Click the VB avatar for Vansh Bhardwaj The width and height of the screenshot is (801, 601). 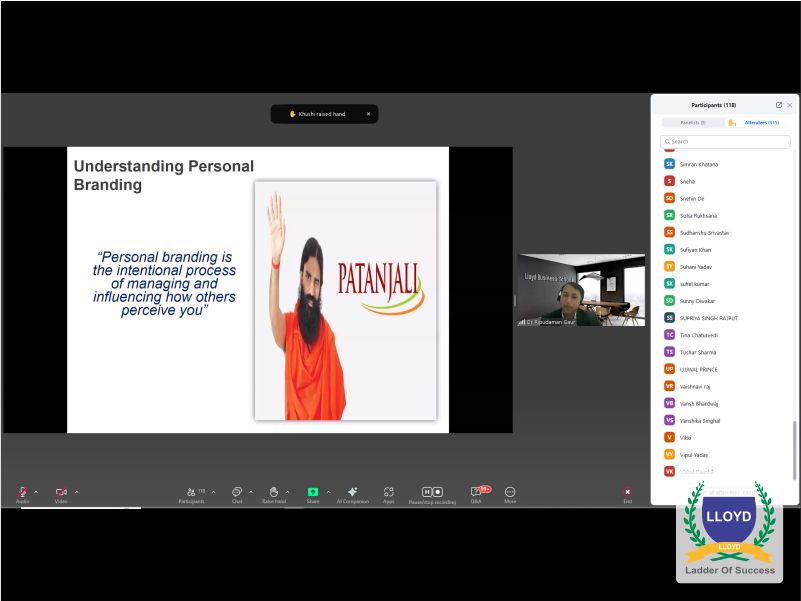pos(669,403)
